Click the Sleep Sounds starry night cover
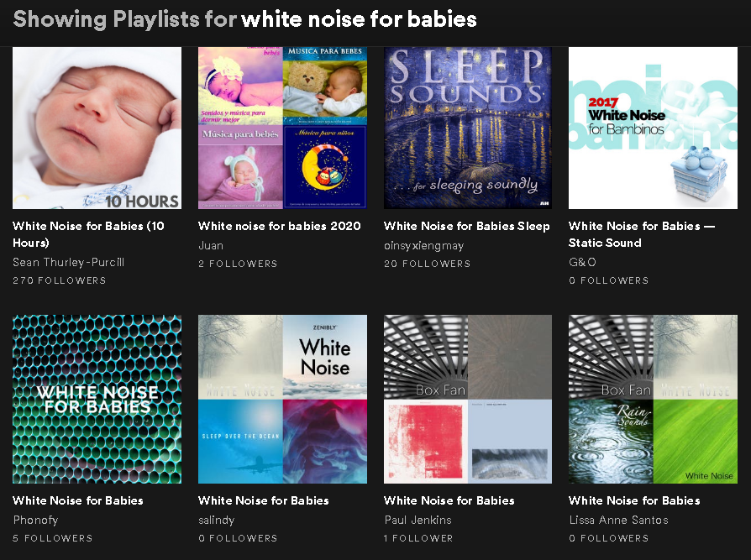The width and height of the screenshot is (751, 560). point(468,128)
